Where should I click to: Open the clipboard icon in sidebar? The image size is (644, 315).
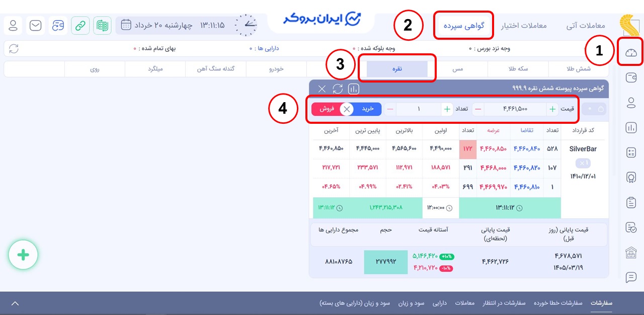631,203
